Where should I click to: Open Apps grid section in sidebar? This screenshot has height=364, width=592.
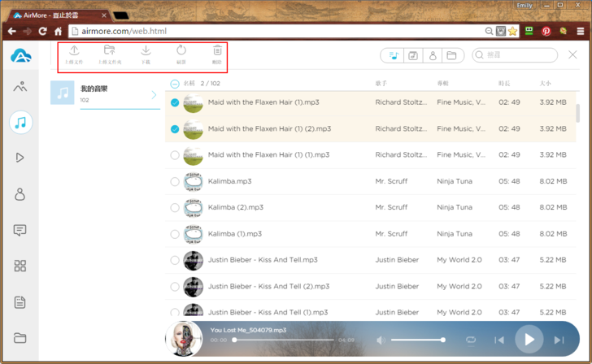[20, 266]
